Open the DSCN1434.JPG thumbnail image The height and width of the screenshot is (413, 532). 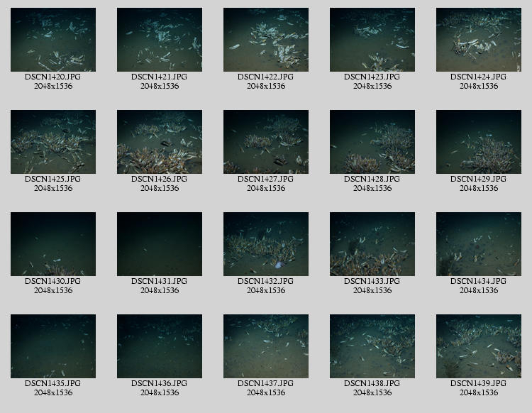tap(479, 244)
